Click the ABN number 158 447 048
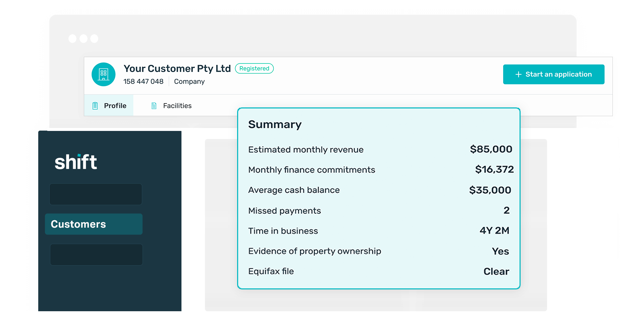The width and height of the screenshot is (644, 326). pos(143,82)
